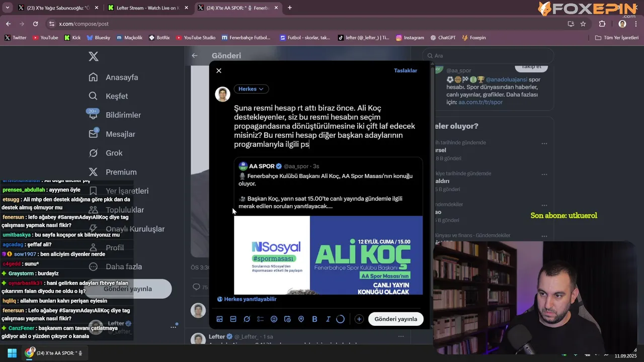Open Bluesky bookmark
Viewport: 644px width, 362px height.
(98, 38)
